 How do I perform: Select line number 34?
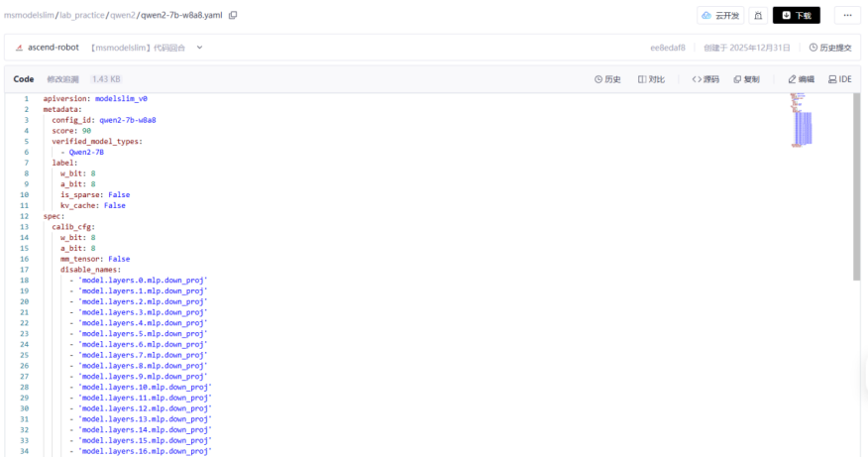pyautogui.click(x=25, y=451)
